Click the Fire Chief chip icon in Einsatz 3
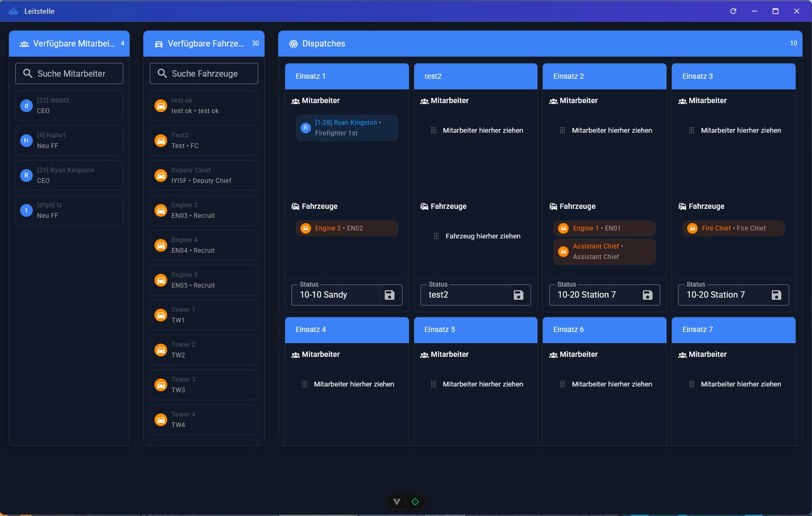Image resolution: width=812 pixels, height=516 pixels. 692,228
